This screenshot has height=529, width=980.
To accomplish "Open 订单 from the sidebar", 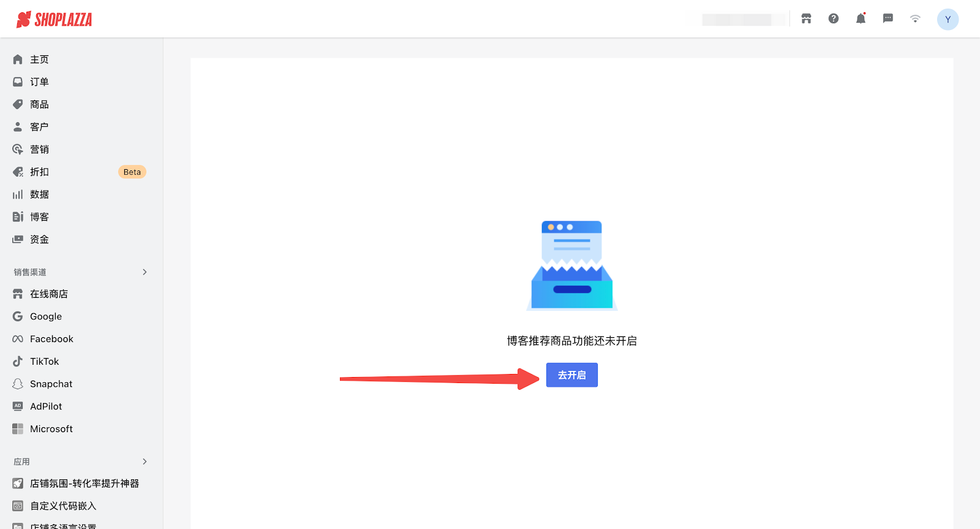I will click(39, 82).
